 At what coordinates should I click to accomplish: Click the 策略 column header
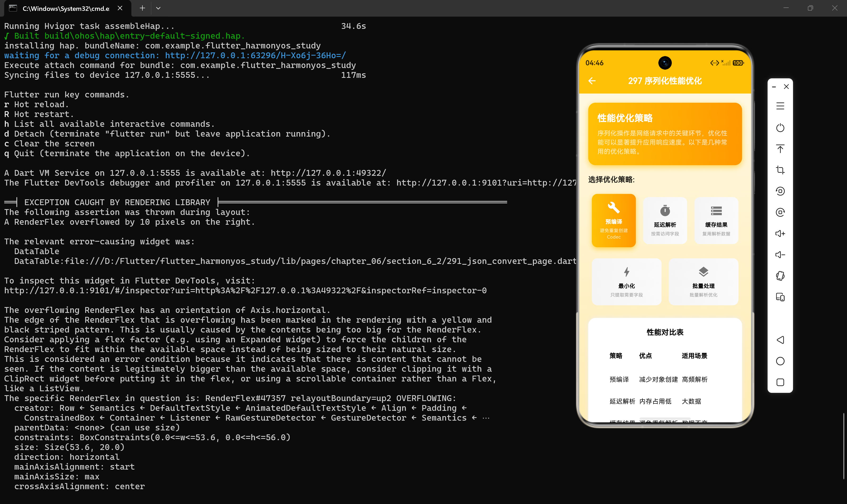pyautogui.click(x=616, y=355)
